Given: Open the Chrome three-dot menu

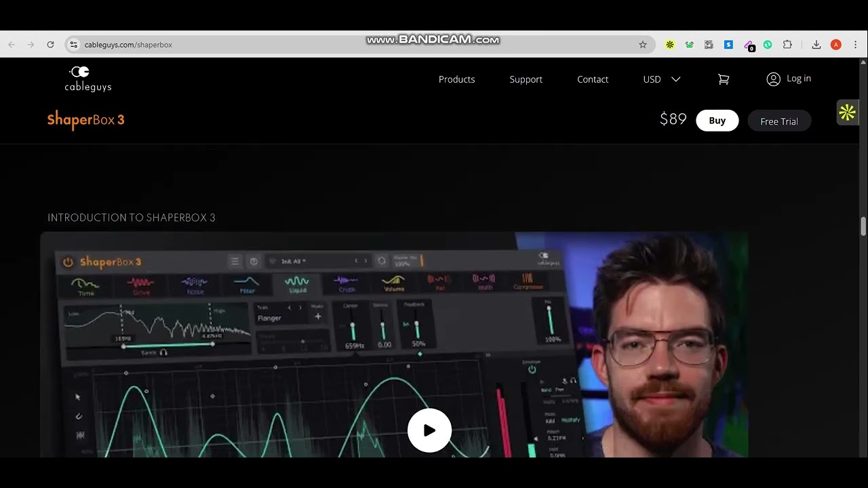Looking at the screenshot, I should coord(856,45).
